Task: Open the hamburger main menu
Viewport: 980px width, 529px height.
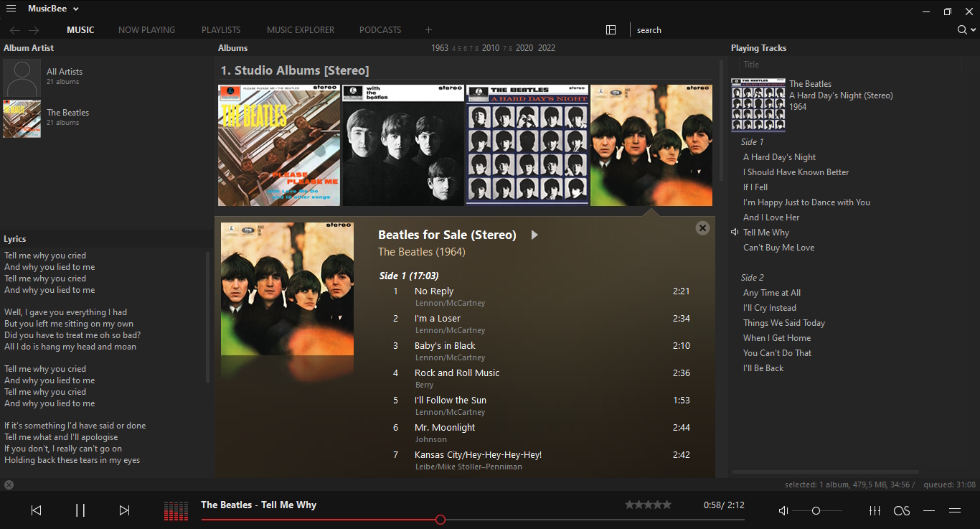Action: pos(11,9)
